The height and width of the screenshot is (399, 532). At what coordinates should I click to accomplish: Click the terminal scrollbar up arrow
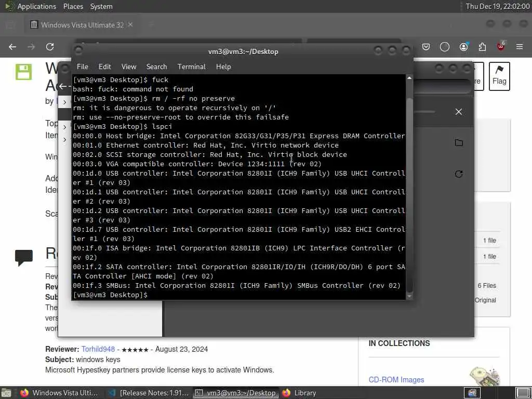(409, 78)
